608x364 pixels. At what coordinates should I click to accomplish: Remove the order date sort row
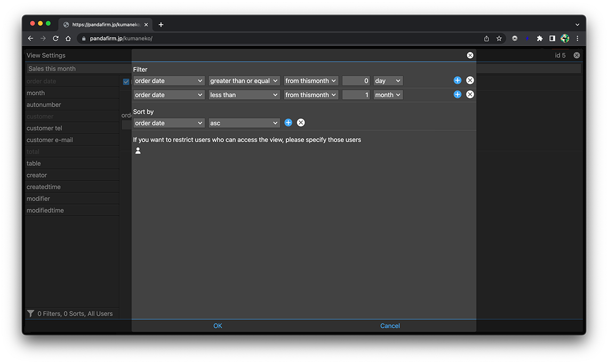click(x=301, y=123)
